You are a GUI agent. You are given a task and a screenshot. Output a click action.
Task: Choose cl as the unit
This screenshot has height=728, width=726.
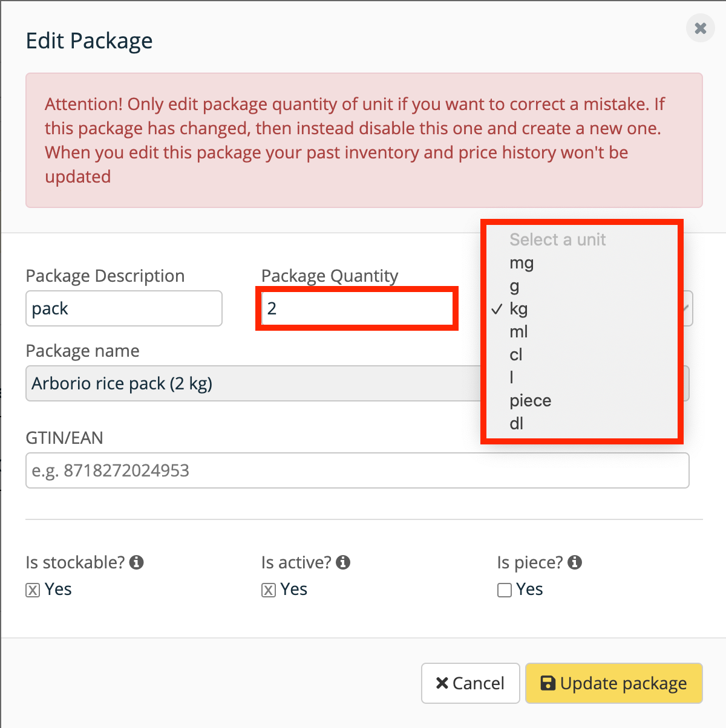coord(516,355)
